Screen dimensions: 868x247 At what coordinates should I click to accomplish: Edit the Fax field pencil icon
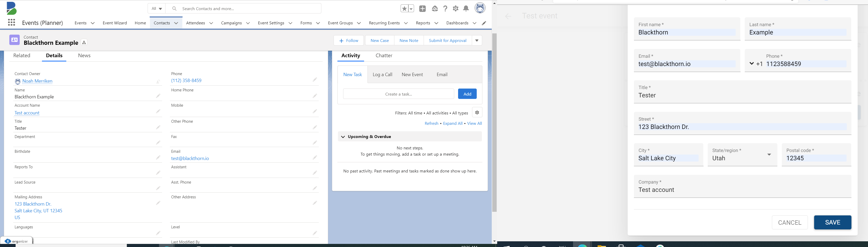click(x=315, y=143)
